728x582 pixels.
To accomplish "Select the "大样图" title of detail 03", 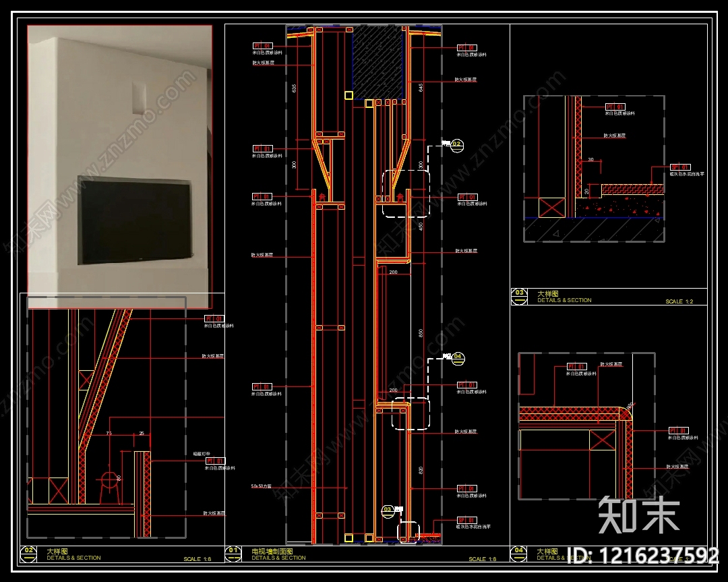I will (x=548, y=293).
